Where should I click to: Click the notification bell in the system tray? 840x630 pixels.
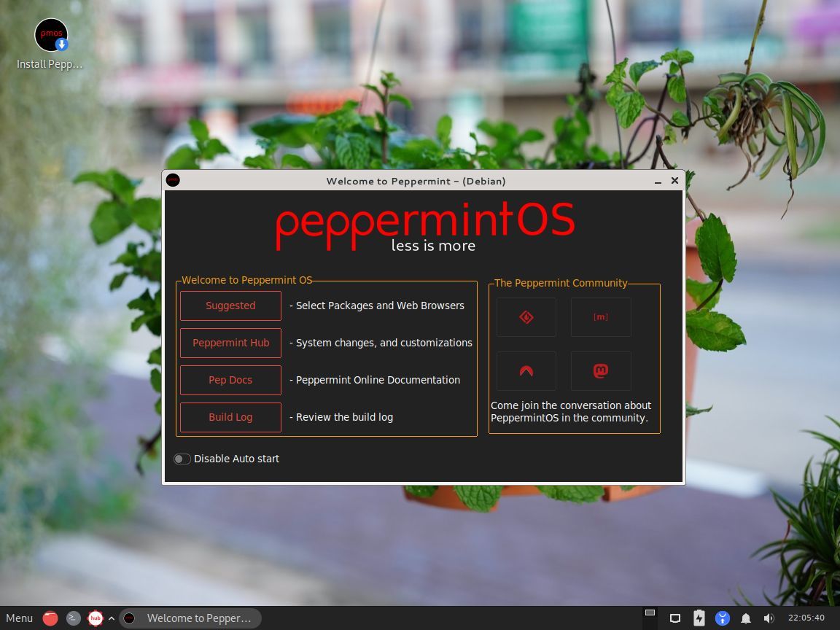(745, 618)
